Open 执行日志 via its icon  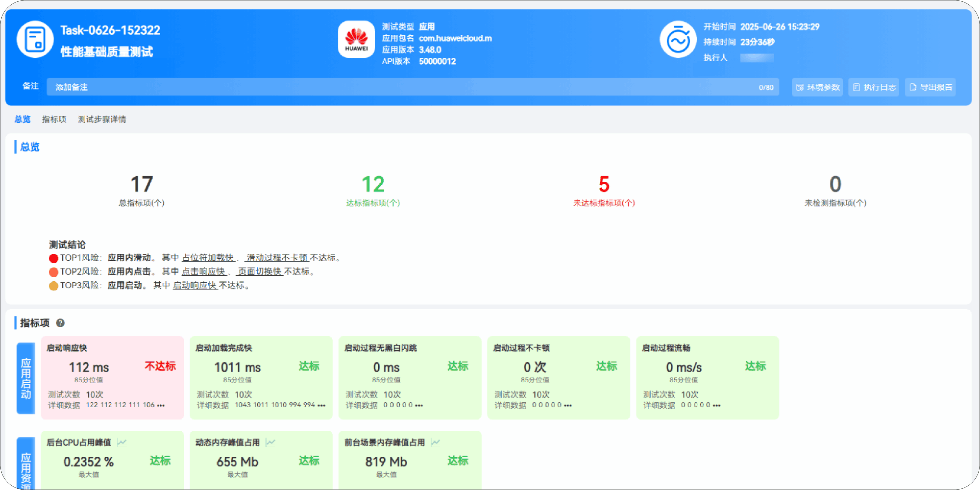856,87
